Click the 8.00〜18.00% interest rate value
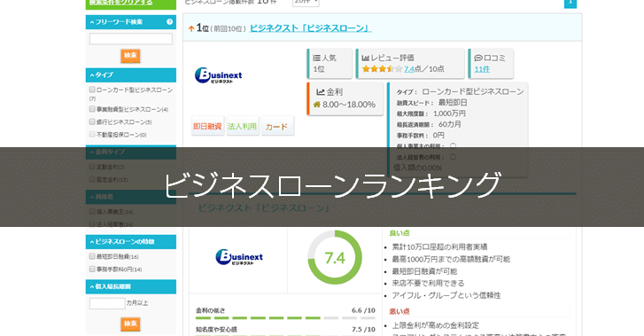 [x=349, y=105]
